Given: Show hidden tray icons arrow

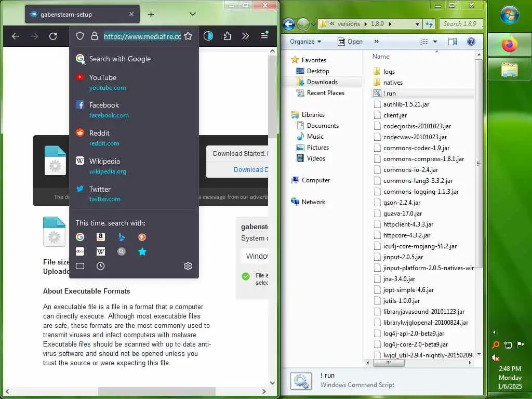Looking at the screenshot, I should (494, 332).
